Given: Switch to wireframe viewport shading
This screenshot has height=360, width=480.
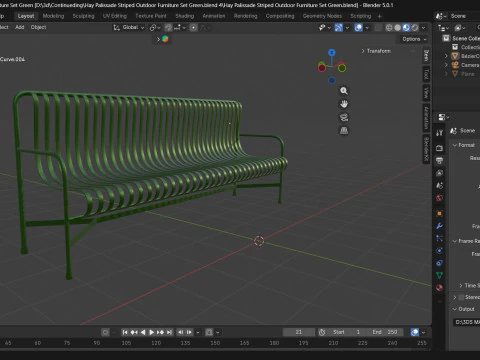Looking at the screenshot, I should [389, 28].
